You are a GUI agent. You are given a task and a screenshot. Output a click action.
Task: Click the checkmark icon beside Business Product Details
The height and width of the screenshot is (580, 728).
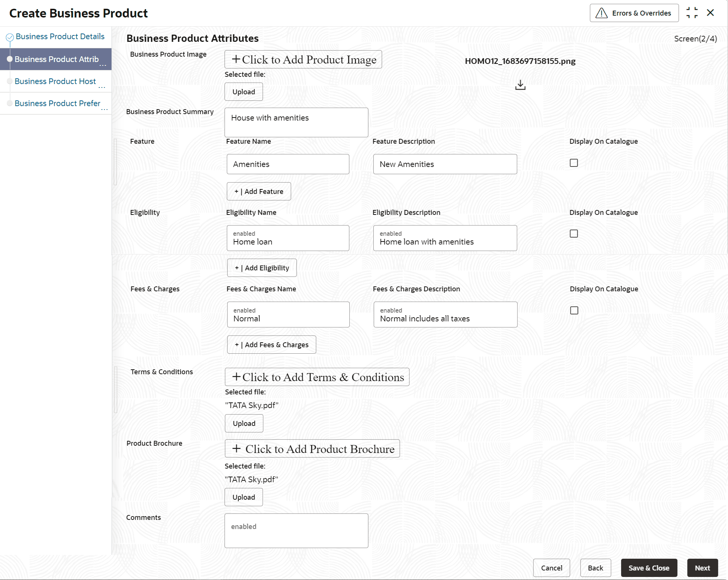[10, 37]
